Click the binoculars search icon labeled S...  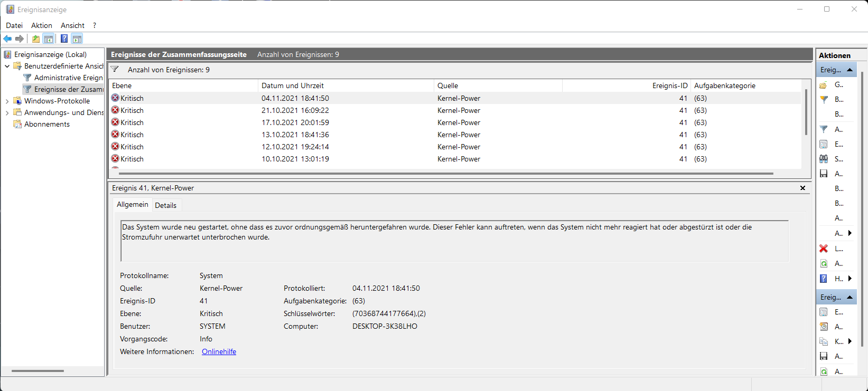(x=824, y=159)
